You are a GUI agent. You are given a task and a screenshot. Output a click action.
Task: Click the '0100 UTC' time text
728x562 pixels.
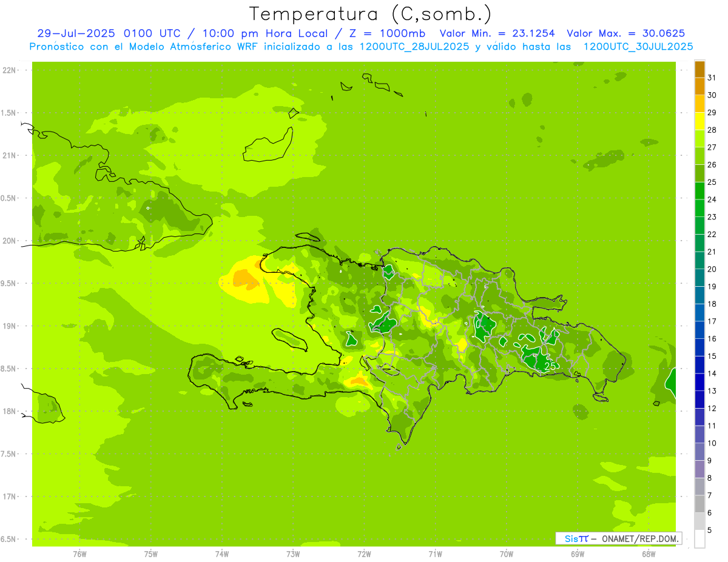152,33
